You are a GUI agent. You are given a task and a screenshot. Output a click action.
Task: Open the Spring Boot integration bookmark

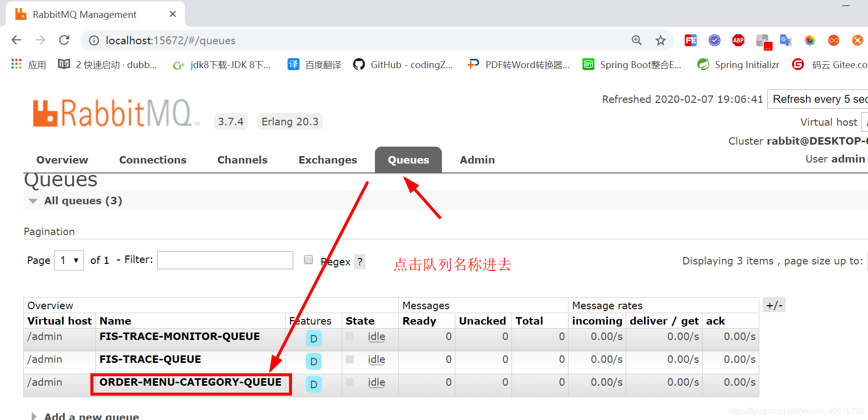pyautogui.click(x=632, y=65)
